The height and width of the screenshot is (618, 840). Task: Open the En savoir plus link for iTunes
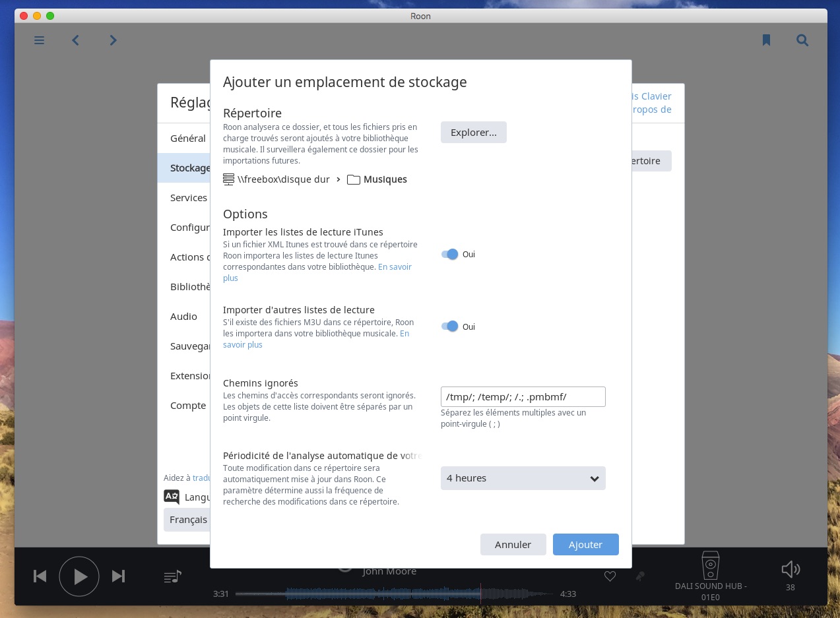point(395,266)
